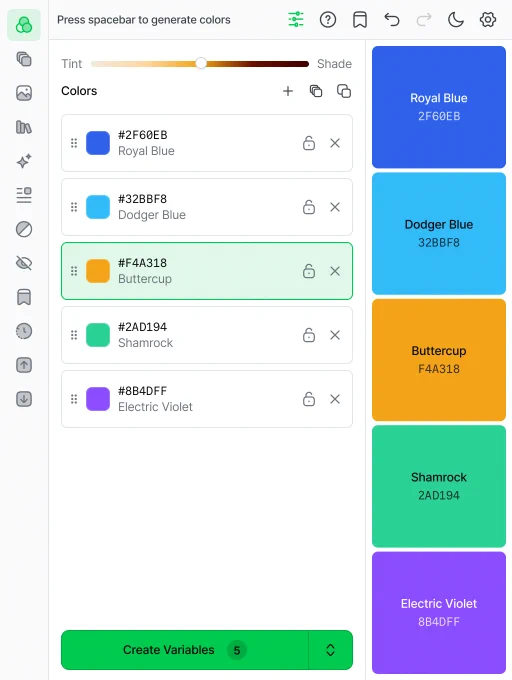This screenshot has height=680, width=512.
Task: Click the upload arrow sidebar icon
Action: pyautogui.click(x=24, y=365)
